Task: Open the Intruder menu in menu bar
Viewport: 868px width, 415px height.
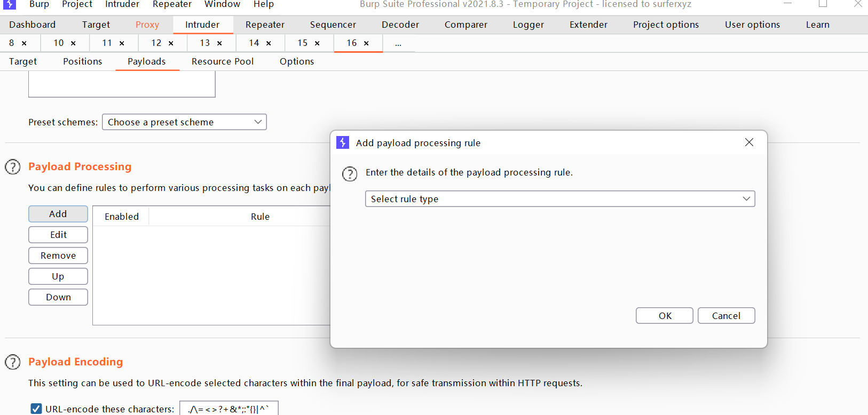Action: point(122,4)
